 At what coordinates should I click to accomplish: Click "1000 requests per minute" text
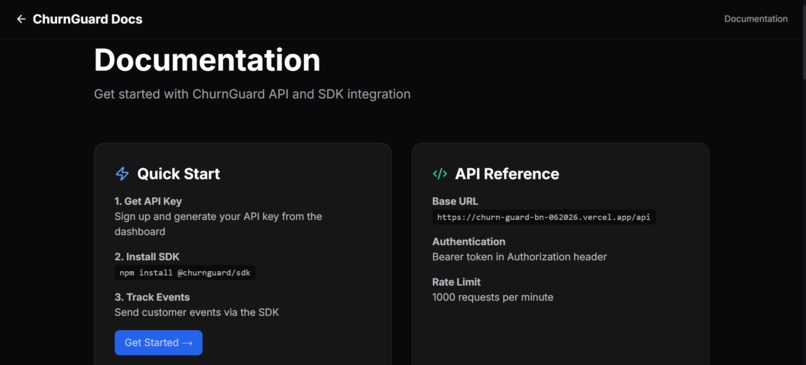point(493,297)
